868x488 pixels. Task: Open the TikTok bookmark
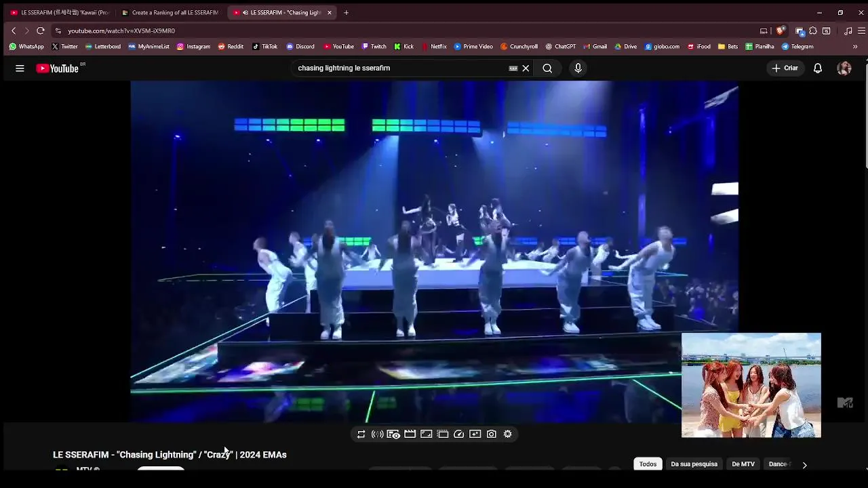pos(264,47)
